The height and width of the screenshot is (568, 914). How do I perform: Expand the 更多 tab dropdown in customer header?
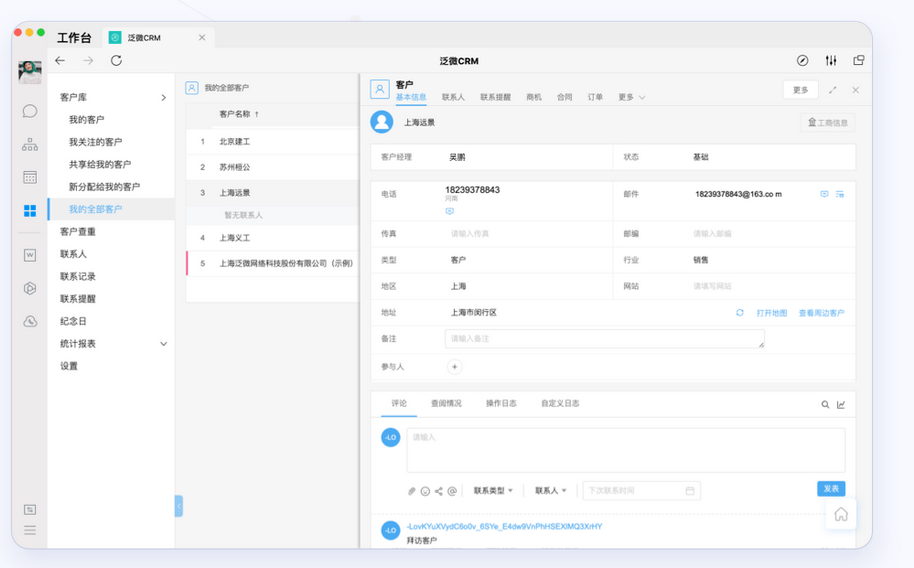[631, 98]
